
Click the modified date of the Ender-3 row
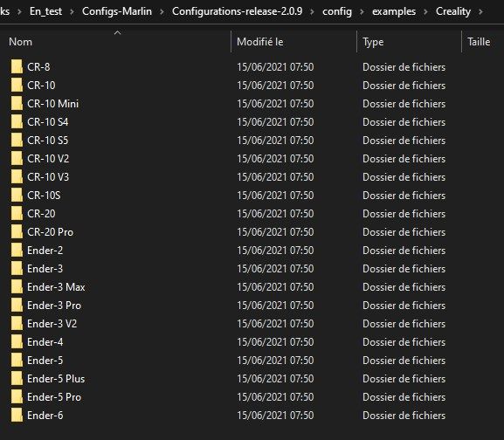coord(275,269)
